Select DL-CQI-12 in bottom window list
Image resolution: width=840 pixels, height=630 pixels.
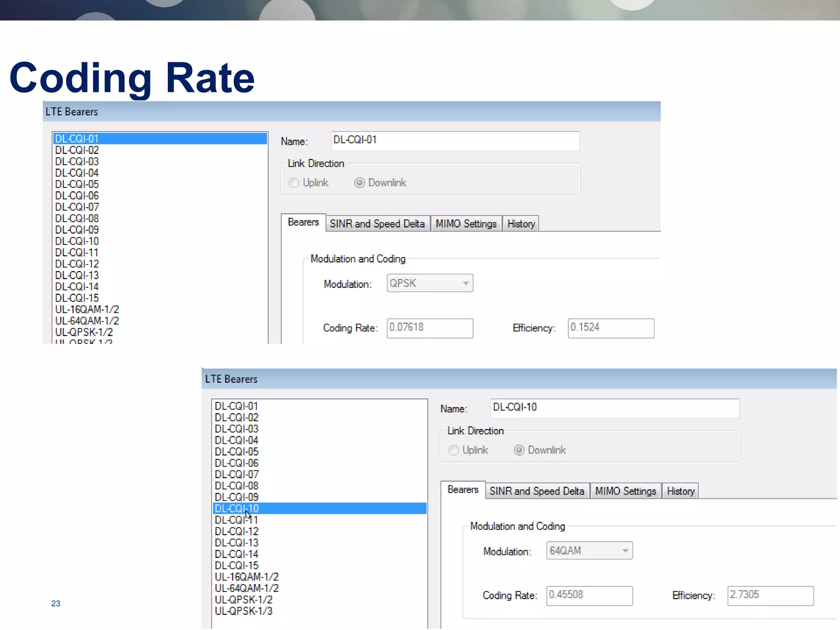(x=320, y=531)
